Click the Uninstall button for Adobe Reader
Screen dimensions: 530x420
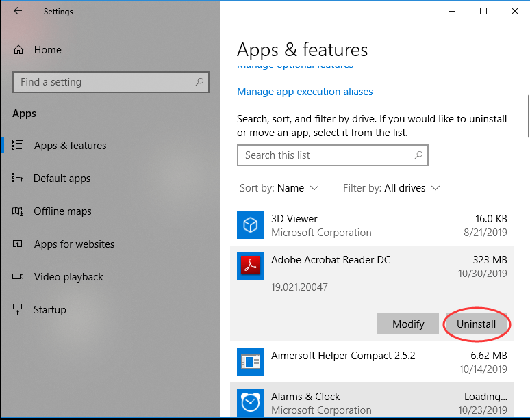pos(477,324)
